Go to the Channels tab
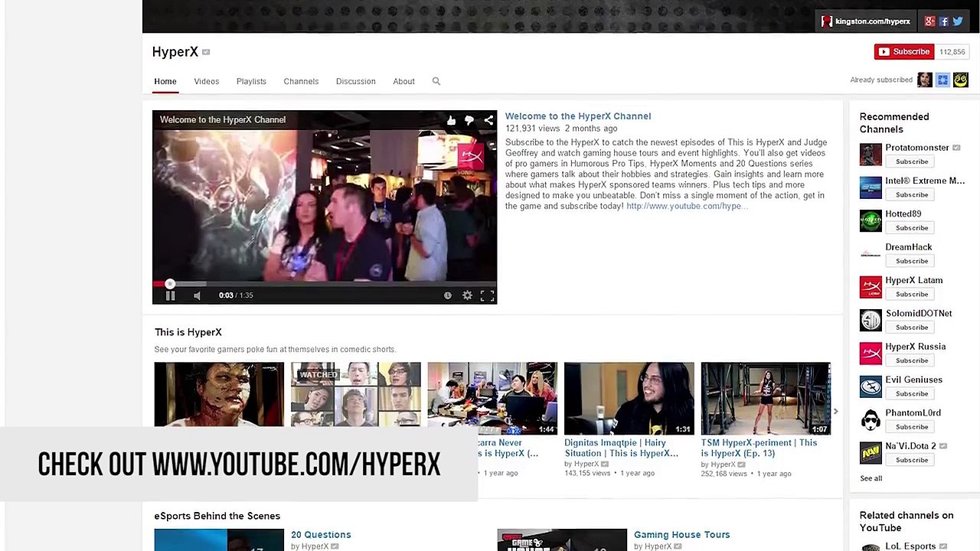Image resolution: width=980 pixels, height=551 pixels. click(301, 81)
